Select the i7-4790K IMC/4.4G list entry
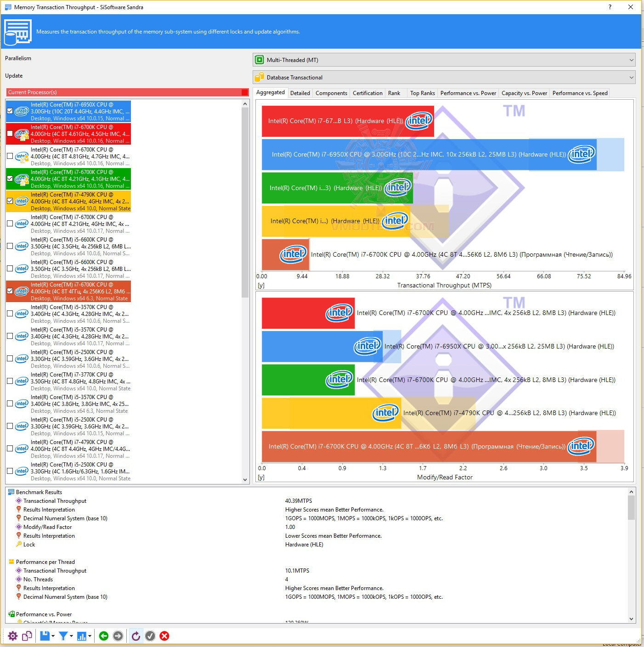The width and height of the screenshot is (644, 647). [x=68, y=449]
